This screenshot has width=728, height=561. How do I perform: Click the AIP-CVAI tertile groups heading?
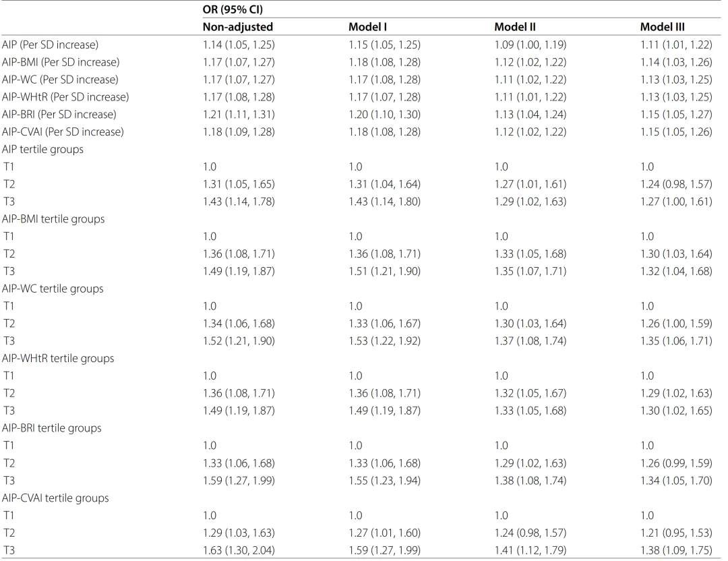click(55, 498)
